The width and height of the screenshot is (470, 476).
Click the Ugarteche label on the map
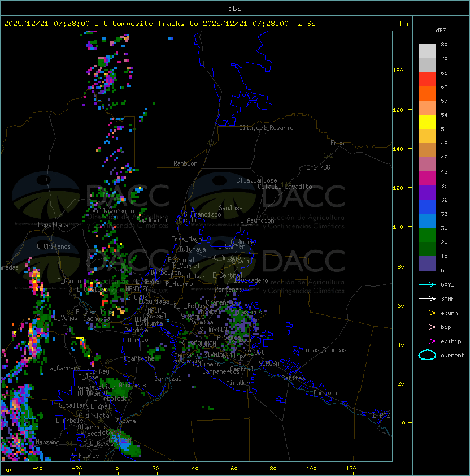pos(140,358)
